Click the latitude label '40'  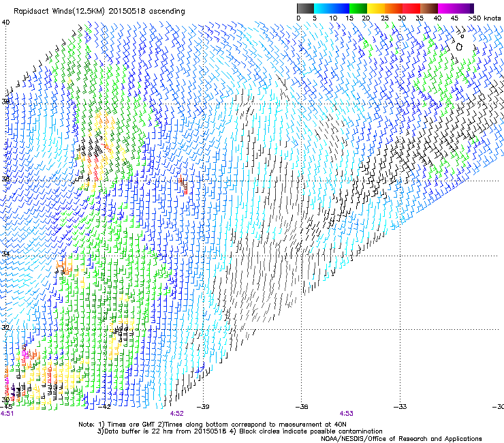click(x=5, y=22)
